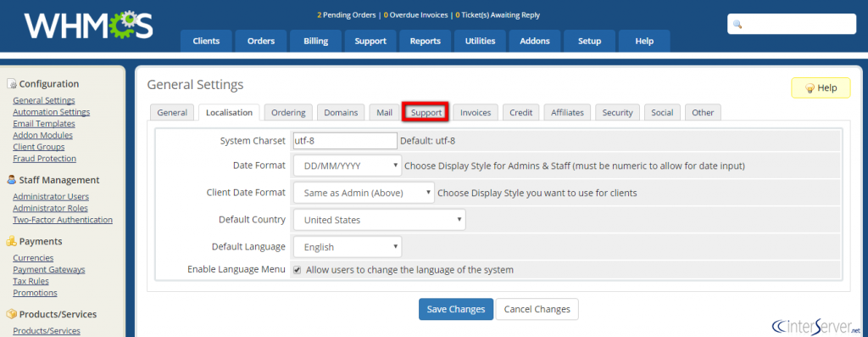Viewport: 868px width, 337px height.
Task: Click the Configuration section icon
Action: (12, 84)
